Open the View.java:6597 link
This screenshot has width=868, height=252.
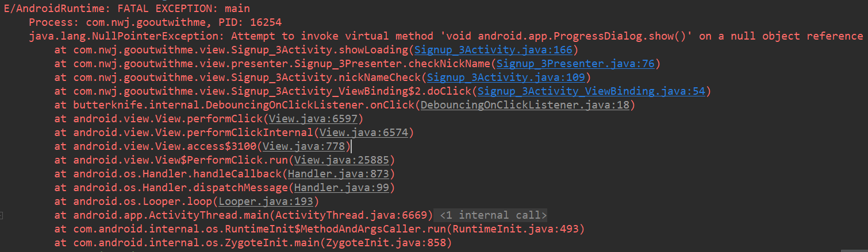point(313,119)
